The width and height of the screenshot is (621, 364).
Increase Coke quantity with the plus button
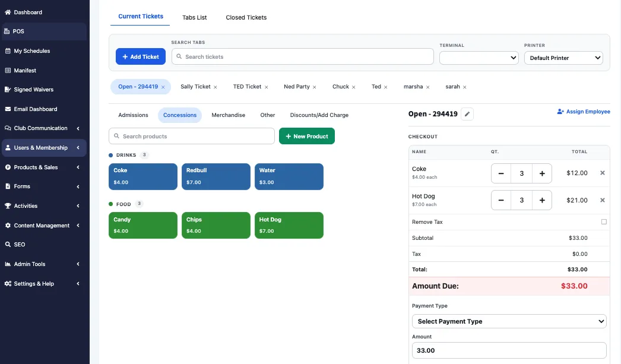pyautogui.click(x=542, y=173)
